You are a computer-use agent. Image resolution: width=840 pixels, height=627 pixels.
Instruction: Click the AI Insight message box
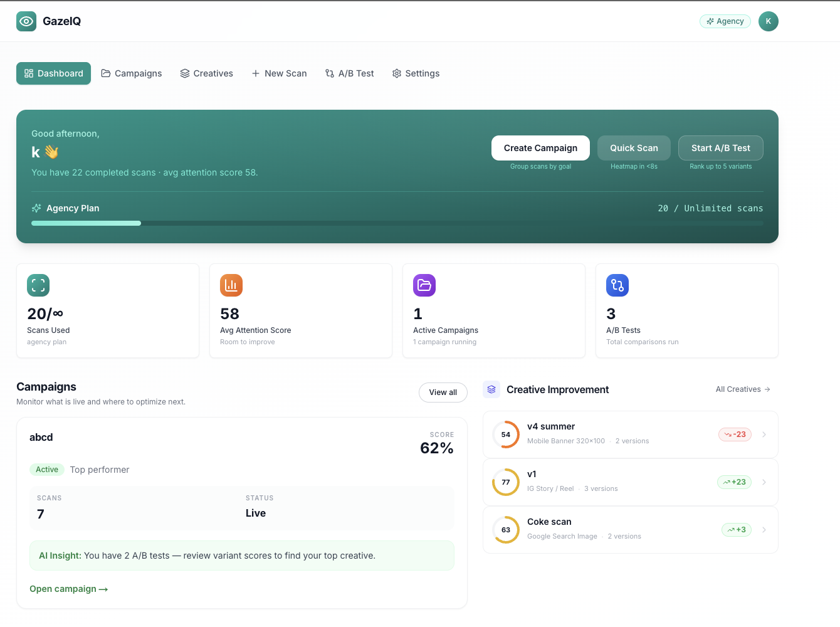point(242,556)
